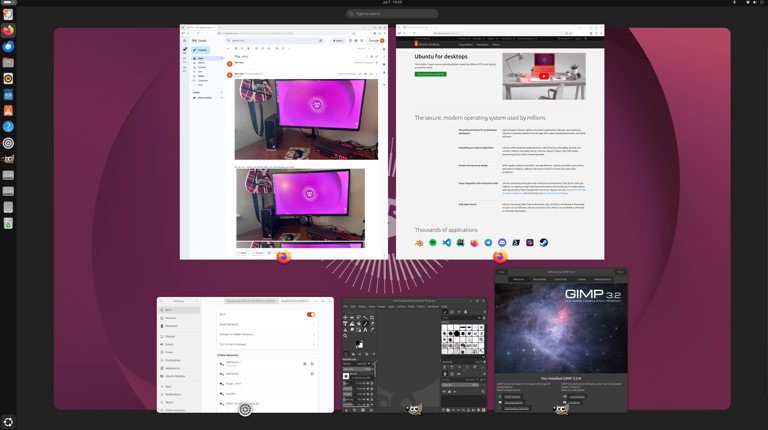Open the File menu in GIMP
Viewport: 768px width, 430px height.
[x=345, y=307]
